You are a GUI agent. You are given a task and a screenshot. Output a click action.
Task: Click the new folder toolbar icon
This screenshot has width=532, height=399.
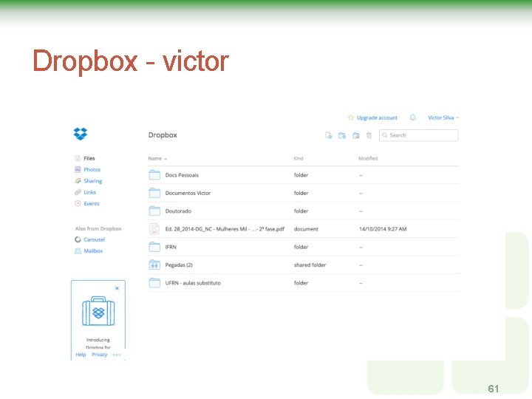[x=342, y=135]
